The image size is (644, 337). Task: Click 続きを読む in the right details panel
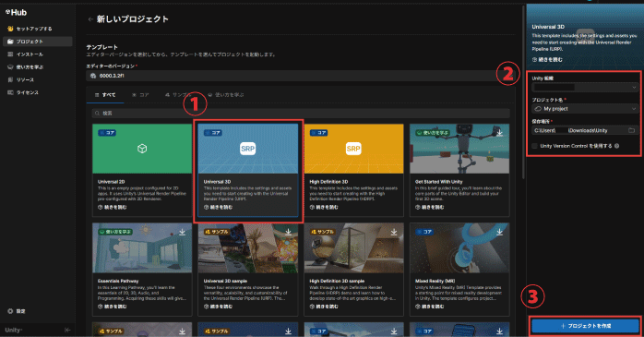pos(547,60)
